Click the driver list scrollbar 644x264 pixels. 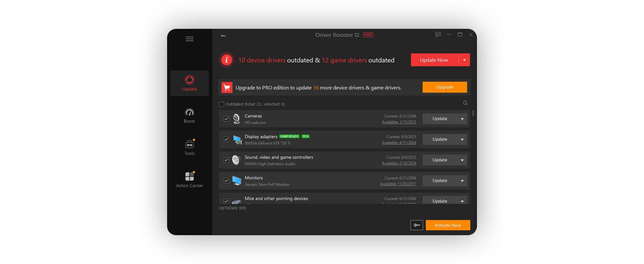pos(473,114)
